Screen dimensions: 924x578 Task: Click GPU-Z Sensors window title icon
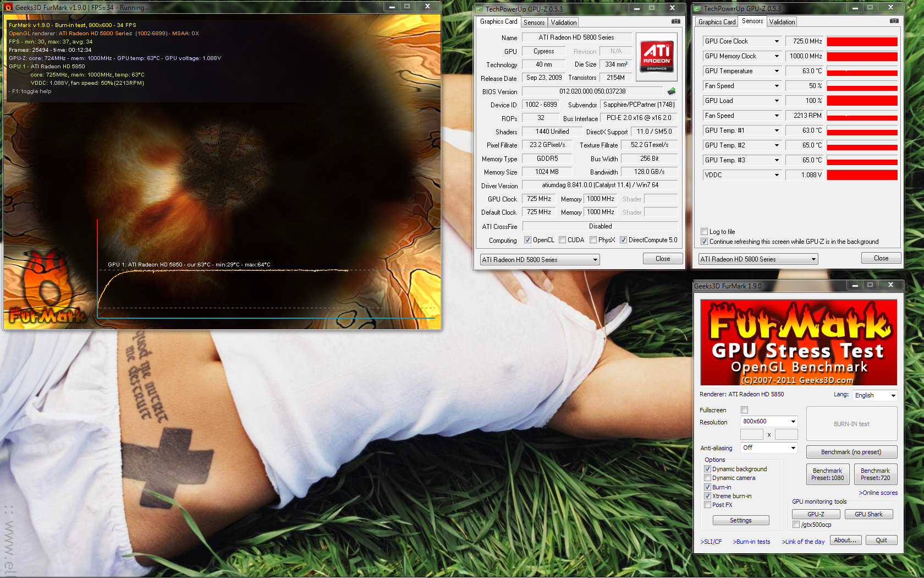coord(698,8)
